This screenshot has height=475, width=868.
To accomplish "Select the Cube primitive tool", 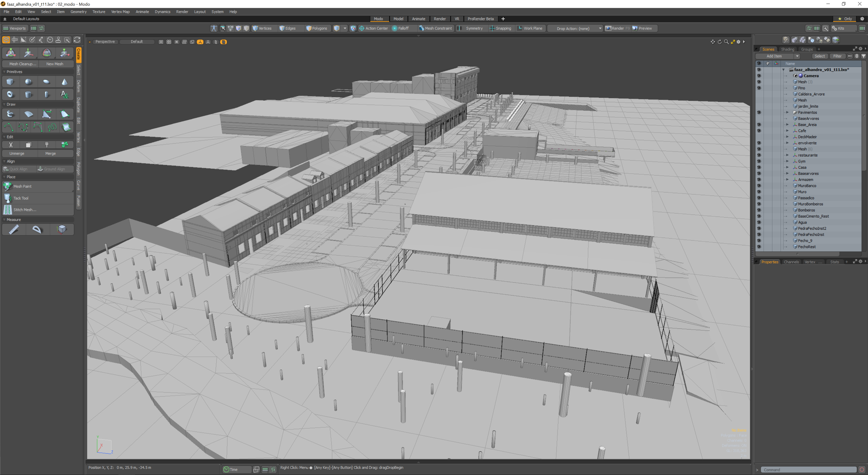I will point(10,82).
